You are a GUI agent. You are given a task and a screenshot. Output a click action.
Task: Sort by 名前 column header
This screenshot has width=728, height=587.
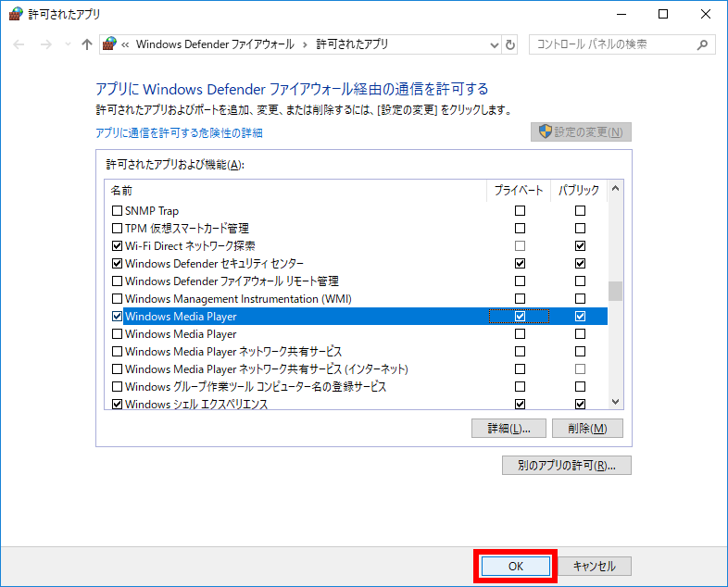121,191
